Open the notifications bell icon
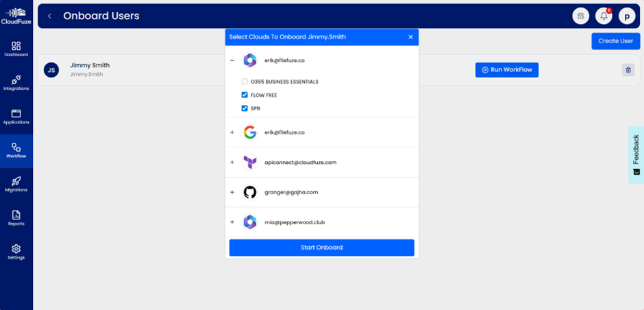This screenshot has width=644, height=310. (x=604, y=16)
